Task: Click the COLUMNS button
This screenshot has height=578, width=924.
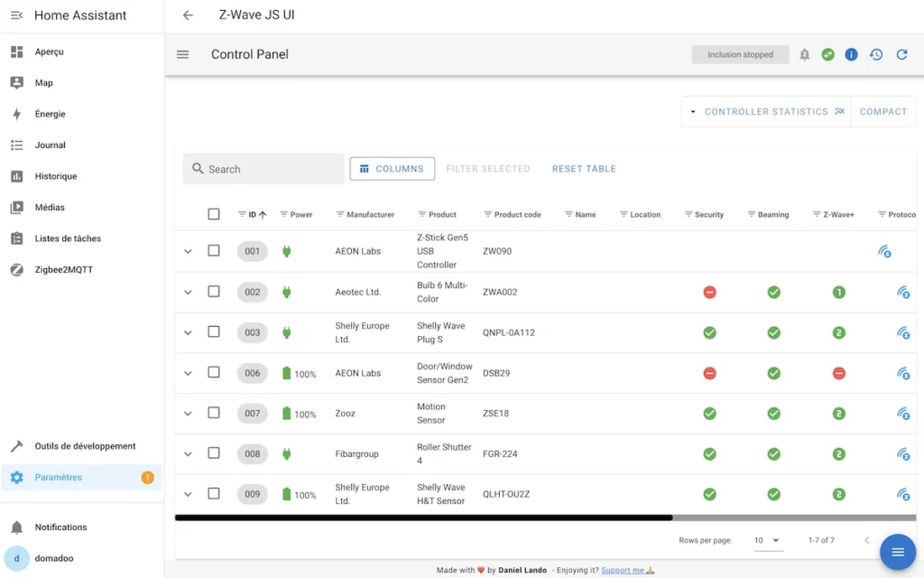Action: coord(392,169)
